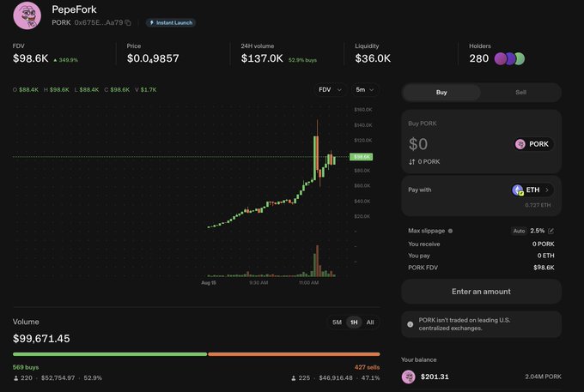The image size is (584, 392).
Task: Click the 2.04M PORK balance amount
Action: (543, 377)
